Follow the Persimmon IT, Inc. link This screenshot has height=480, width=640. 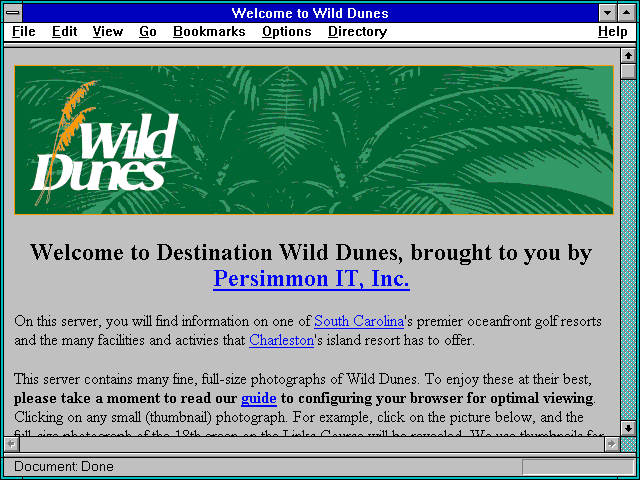(311, 278)
